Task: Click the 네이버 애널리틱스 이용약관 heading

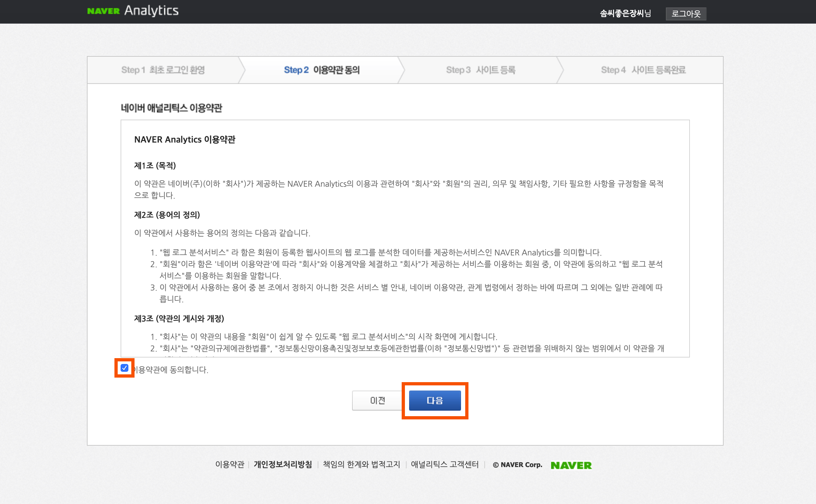Action: pyautogui.click(x=171, y=108)
